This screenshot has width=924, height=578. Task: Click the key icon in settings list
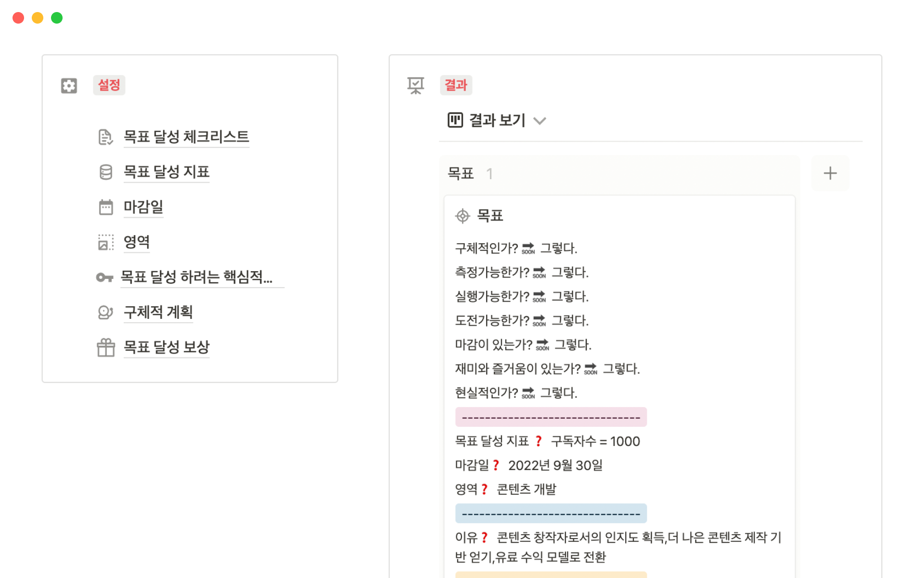pos(104,277)
